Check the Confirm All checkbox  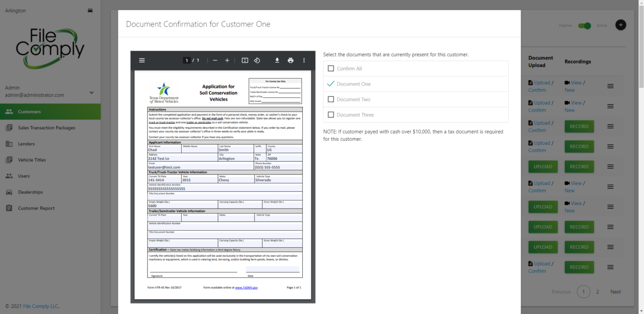(x=331, y=68)
